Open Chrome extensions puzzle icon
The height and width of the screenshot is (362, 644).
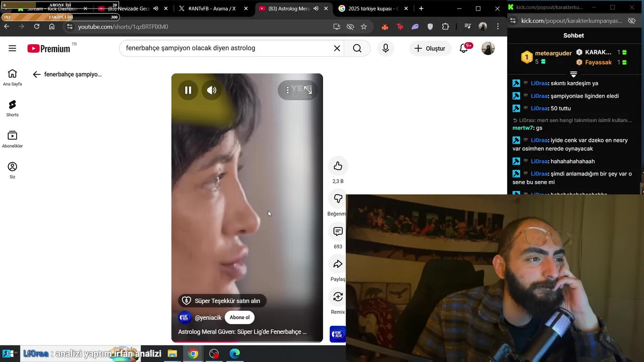click(x=445, y=27)
